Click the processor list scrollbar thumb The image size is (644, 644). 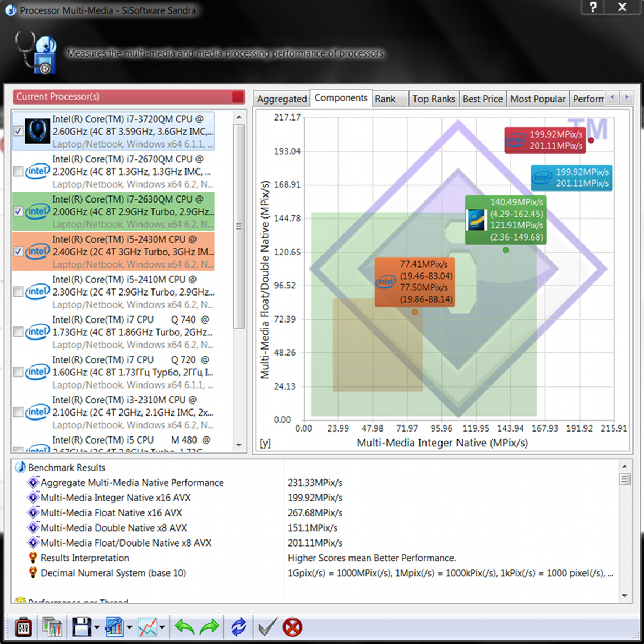tap(239, 226)
